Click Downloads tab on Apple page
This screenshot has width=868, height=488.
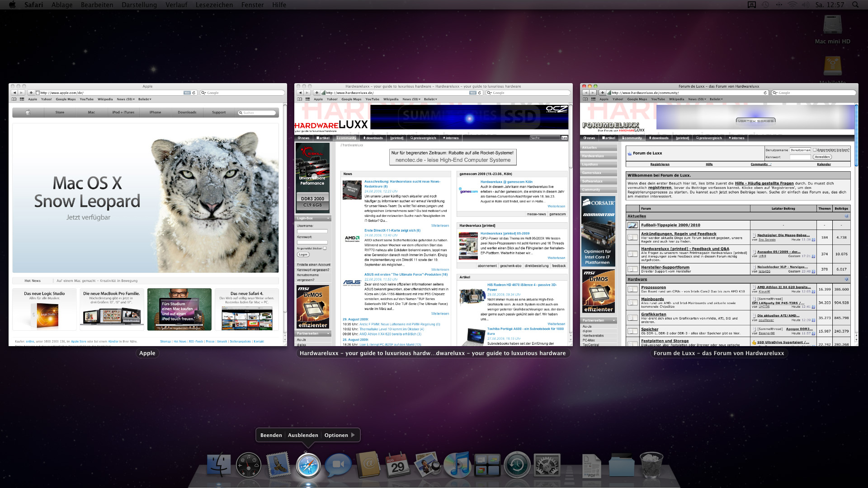coord(187,113)
